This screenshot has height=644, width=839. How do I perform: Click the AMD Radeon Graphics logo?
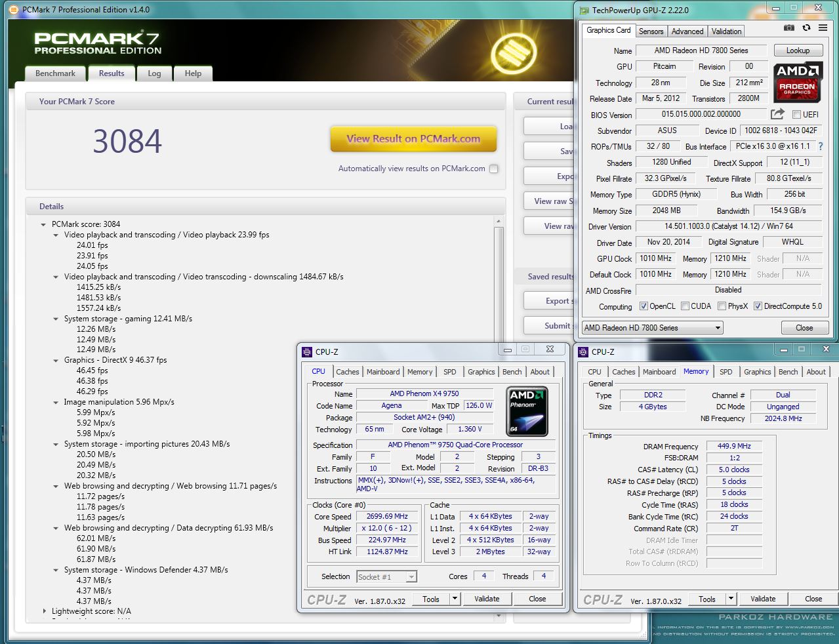click(x=797, y=81)
